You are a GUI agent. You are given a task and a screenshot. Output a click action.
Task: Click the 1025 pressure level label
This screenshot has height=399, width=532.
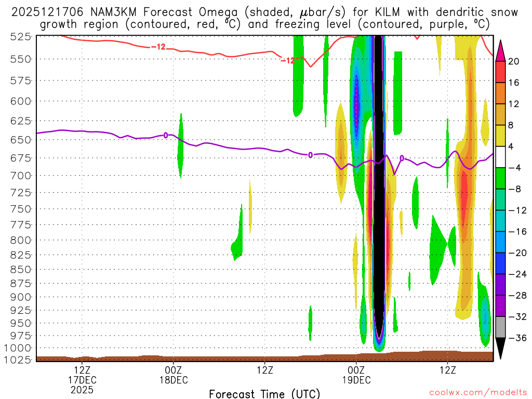coord(18,360)
